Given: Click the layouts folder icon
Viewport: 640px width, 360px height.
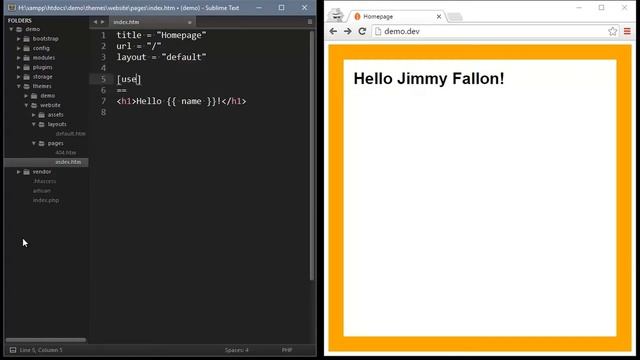Looking at the screenshot, I should pos(42,124).
